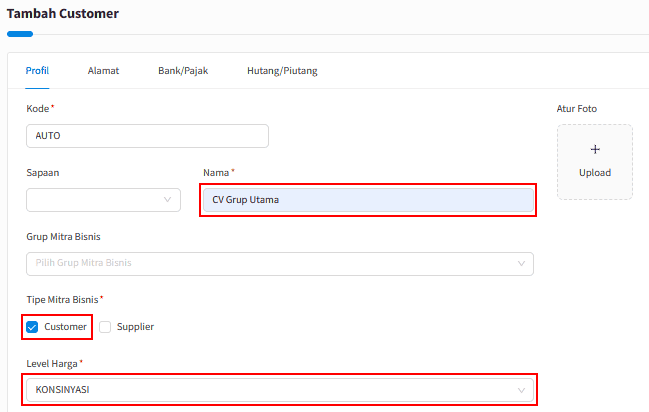
Task: Open the Sapaan dropdown
Action: point(103,200)
